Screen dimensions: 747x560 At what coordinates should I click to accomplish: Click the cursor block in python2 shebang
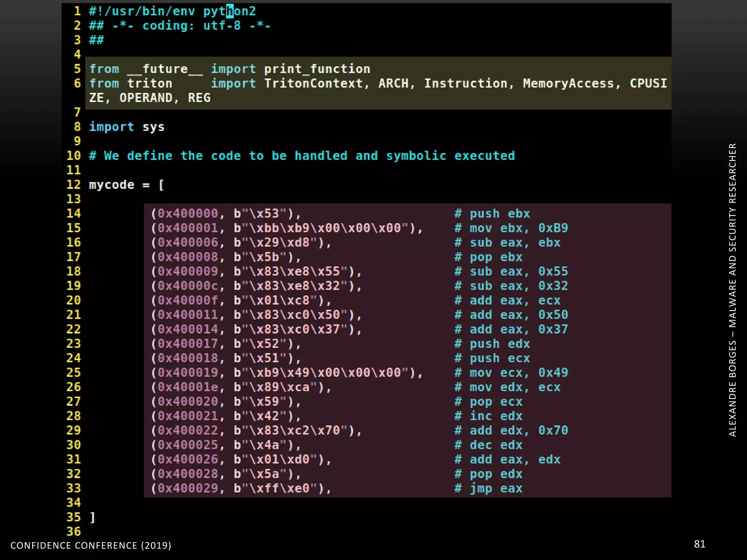coord(230,11)
